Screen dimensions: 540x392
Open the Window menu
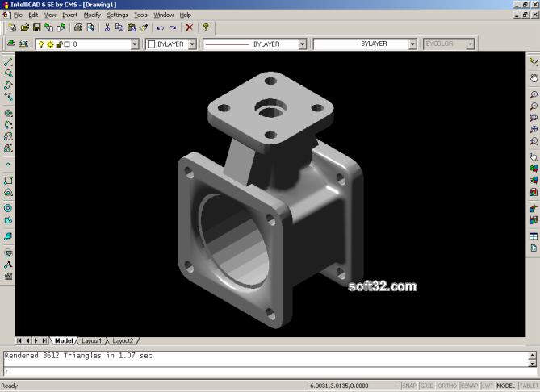pos(164,15)
